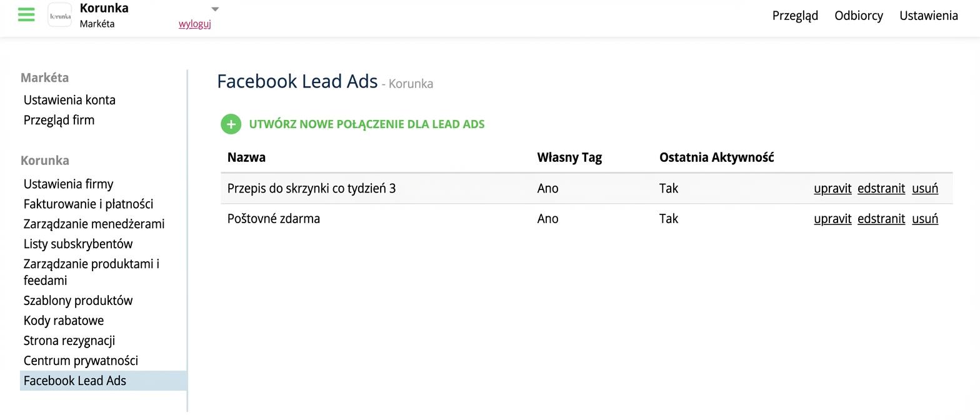Click edstranit for Przepis do skrzynki row

pos(881,188)
